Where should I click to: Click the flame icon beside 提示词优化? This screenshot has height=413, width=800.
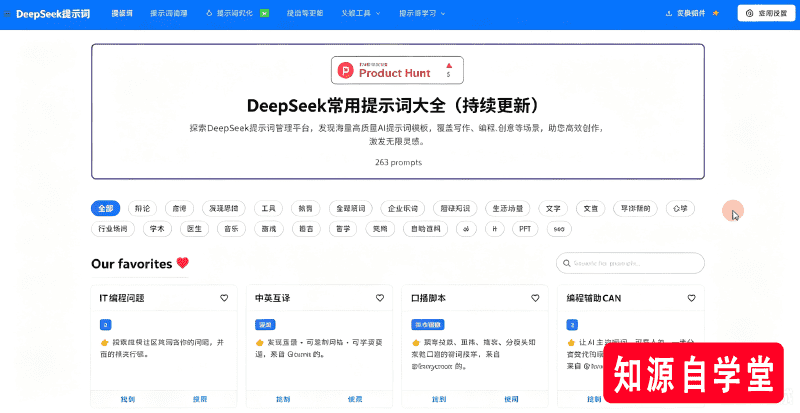(209, 13)
